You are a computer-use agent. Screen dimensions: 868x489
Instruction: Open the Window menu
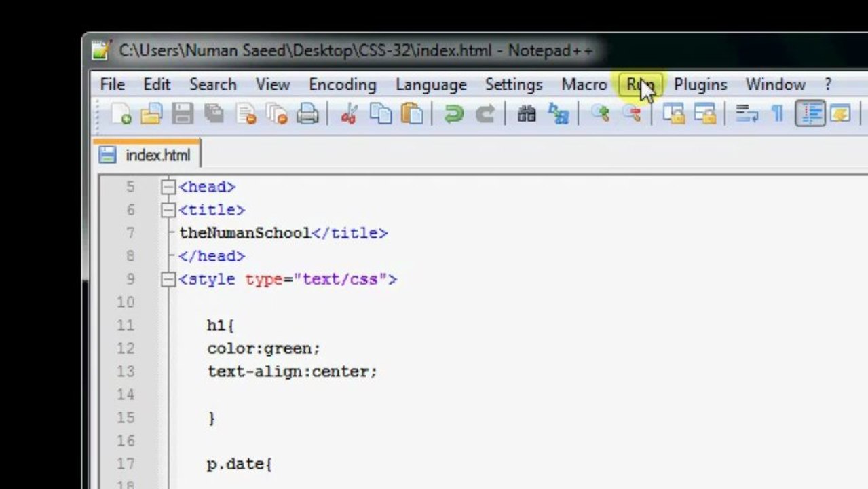[776, 84]
